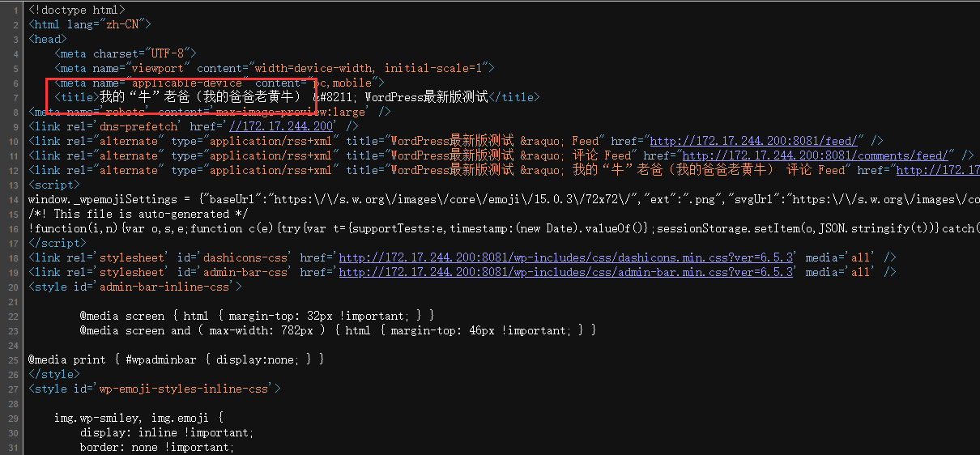Viewport: 980px width, 455px height.
Task: Open the dashicons.min.css stylesheet link
Action: pyautogui.click(x=566, y=257)
